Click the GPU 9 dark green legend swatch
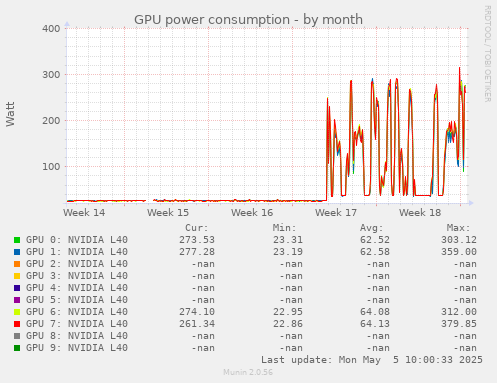 click(17, 348)
